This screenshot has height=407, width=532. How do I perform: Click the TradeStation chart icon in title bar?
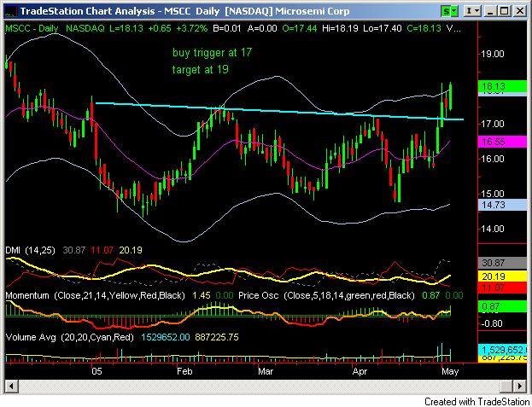click(x=10, y=12)
